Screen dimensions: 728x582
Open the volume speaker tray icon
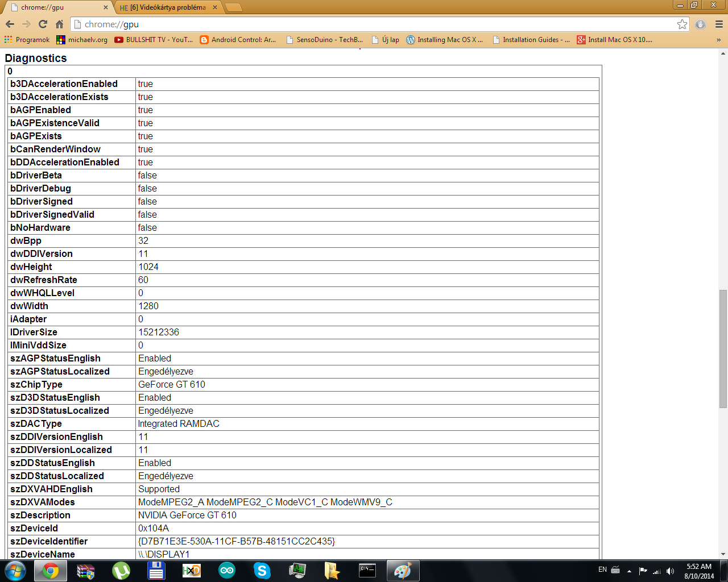(x=671, y=571)
